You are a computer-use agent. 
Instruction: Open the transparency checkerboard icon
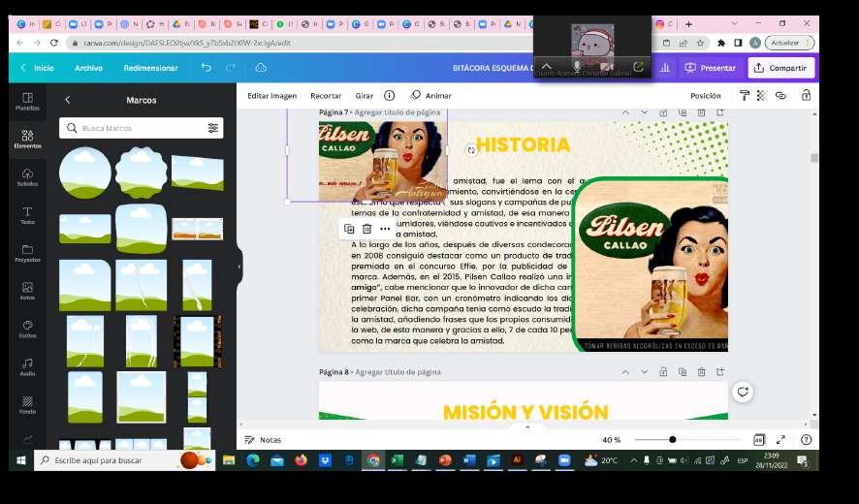point(761,95)
